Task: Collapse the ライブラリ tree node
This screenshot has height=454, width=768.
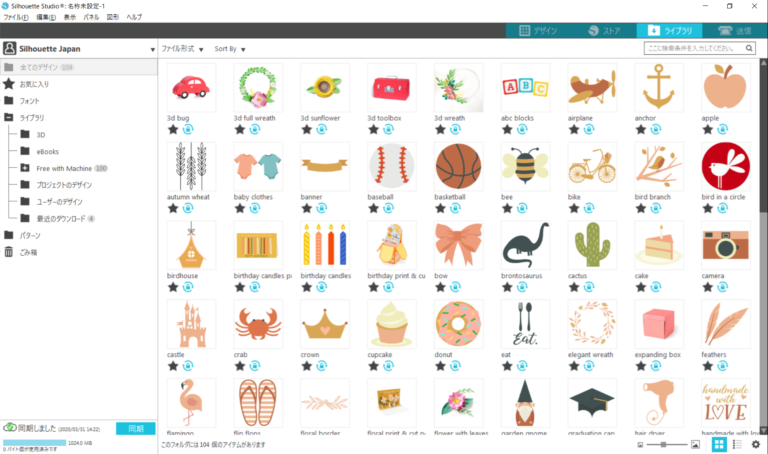Action: [x=8, y=117]
